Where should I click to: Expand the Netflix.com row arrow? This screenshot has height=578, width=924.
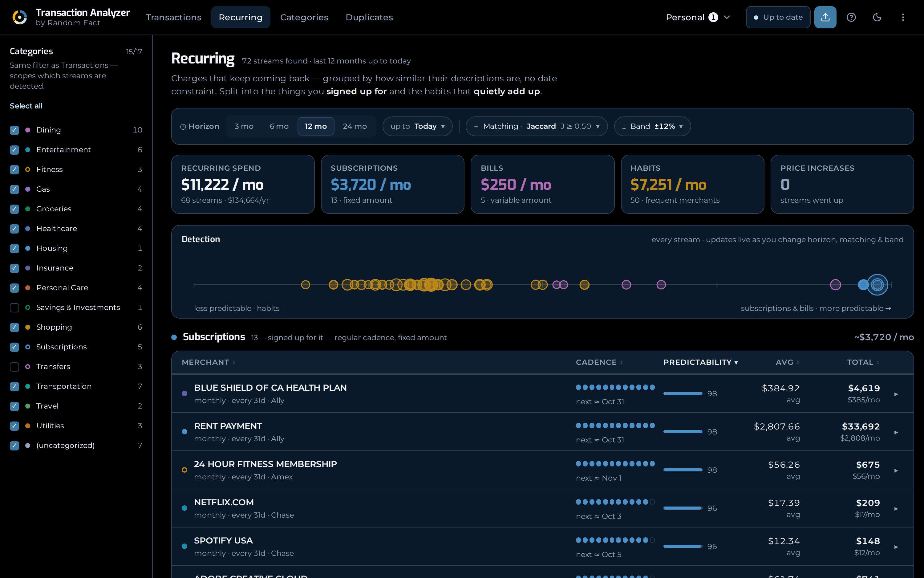[896, 508]
